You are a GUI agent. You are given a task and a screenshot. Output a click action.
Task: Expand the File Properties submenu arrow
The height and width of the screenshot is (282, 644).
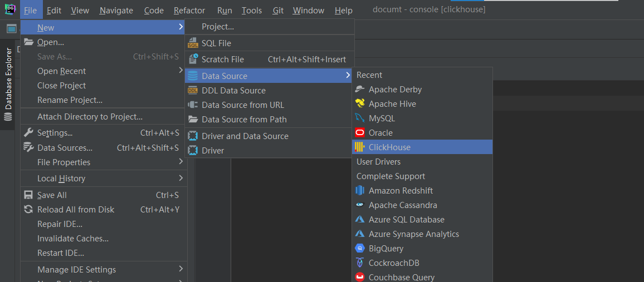coord(181,162)
